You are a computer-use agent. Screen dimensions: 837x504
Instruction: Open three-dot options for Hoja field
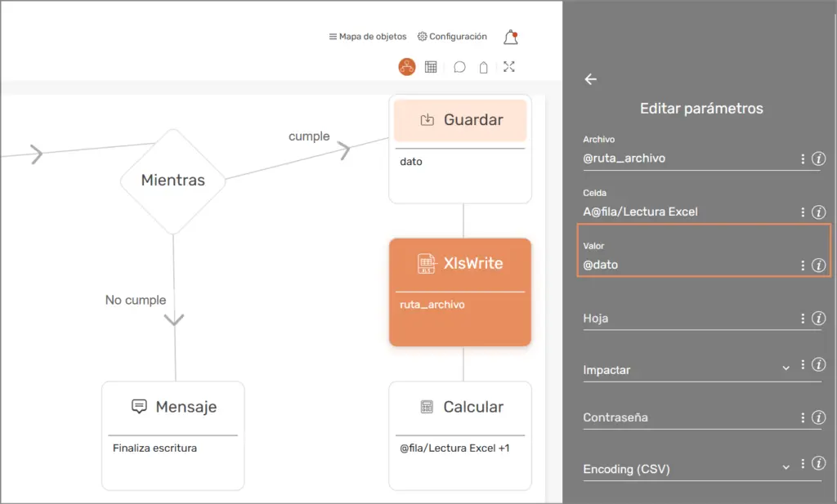803,319
